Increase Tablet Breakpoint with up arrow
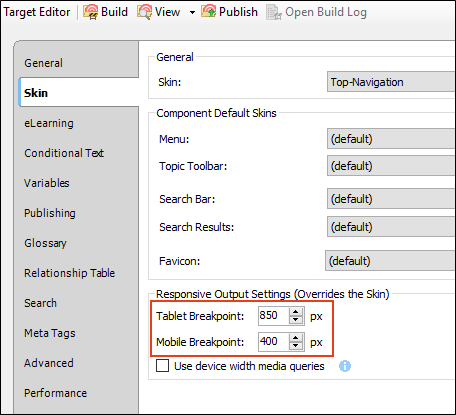Viewport: 456px width, 415px height. [x=296, y=312]
